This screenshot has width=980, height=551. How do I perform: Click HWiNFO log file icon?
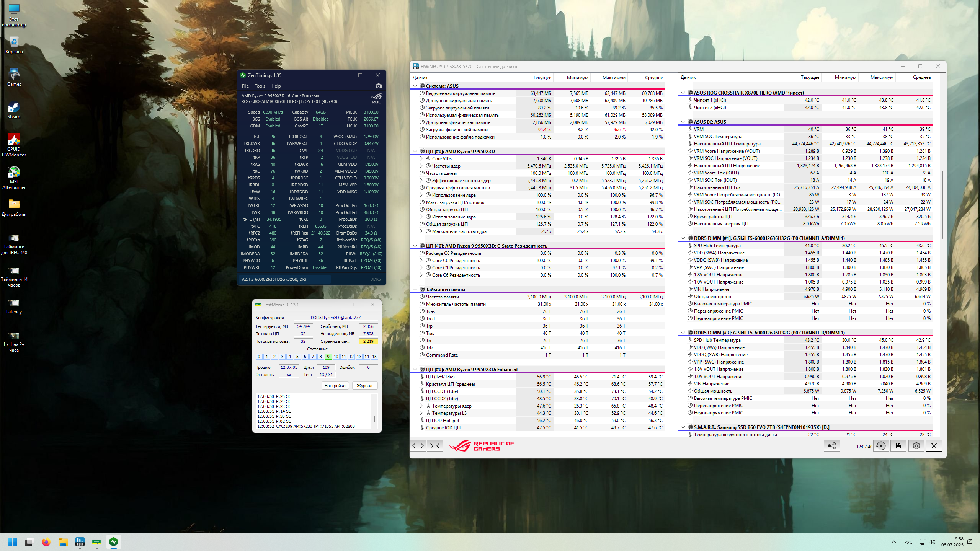click(x=898, y=446)
